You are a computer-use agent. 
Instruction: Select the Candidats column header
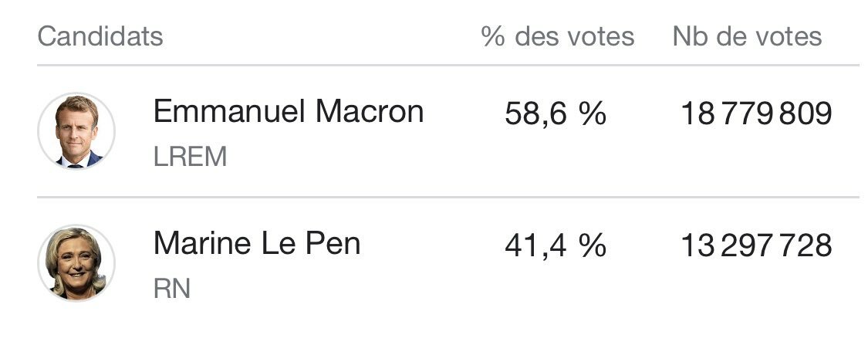(x=100, y=36)
